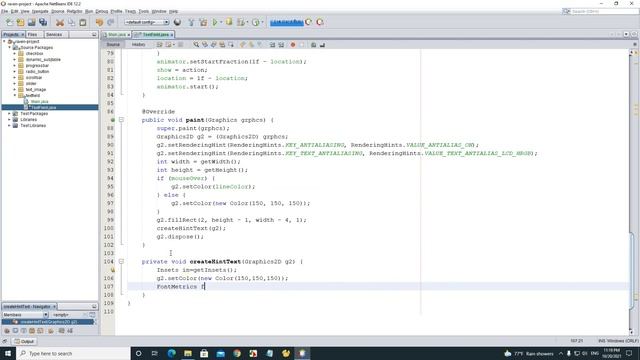Viewport: 640px width, 360px height.
Task: Switch to the Files panel tab
Action: coord(33,35)
